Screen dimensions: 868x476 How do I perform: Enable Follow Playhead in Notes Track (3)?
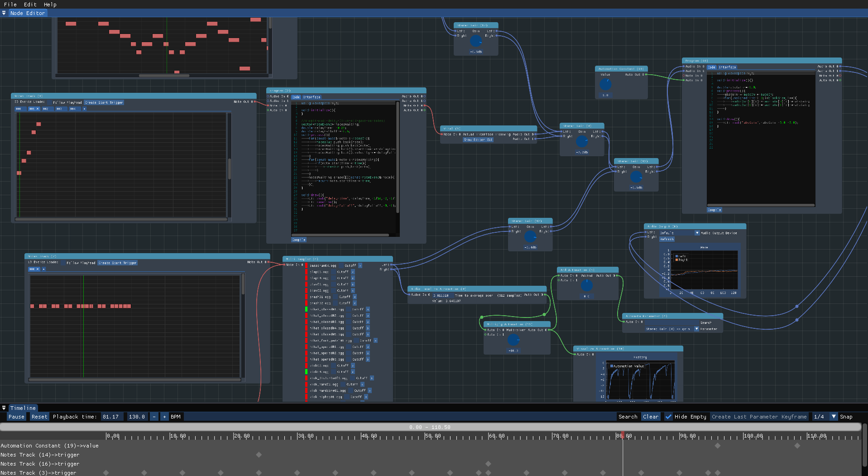[x=50, y=102]
